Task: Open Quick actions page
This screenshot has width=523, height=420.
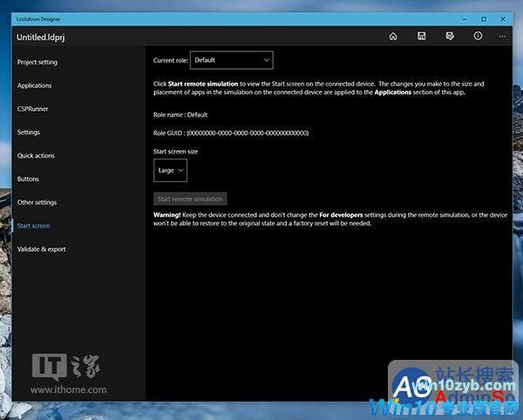Action: click(36, 156)
